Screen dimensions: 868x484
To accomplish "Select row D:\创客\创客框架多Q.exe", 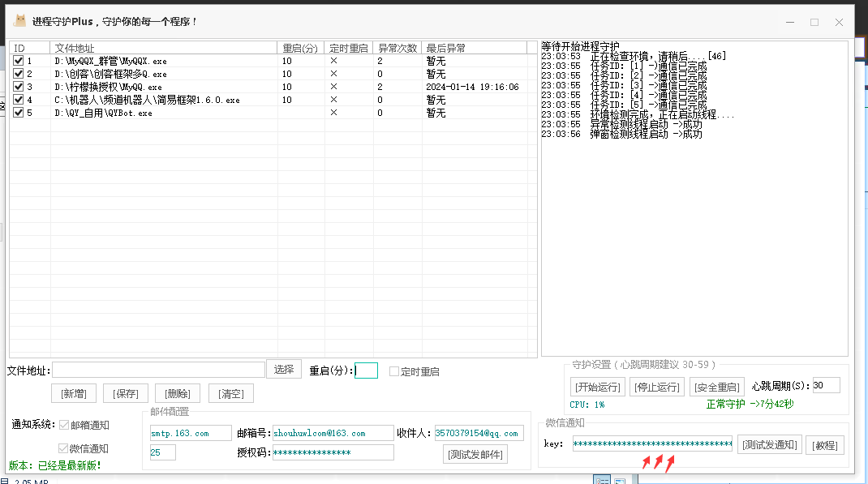I will click(110, 74).
